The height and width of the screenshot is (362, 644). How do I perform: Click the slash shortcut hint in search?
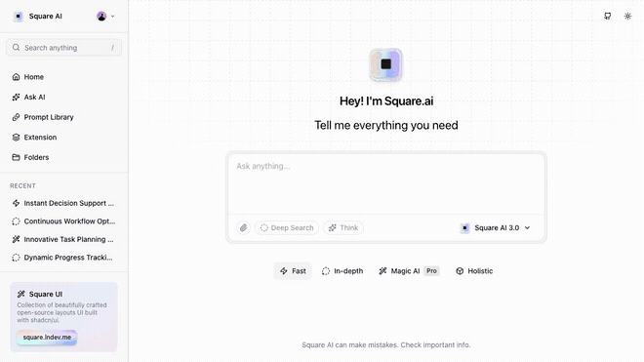(112, 48)
